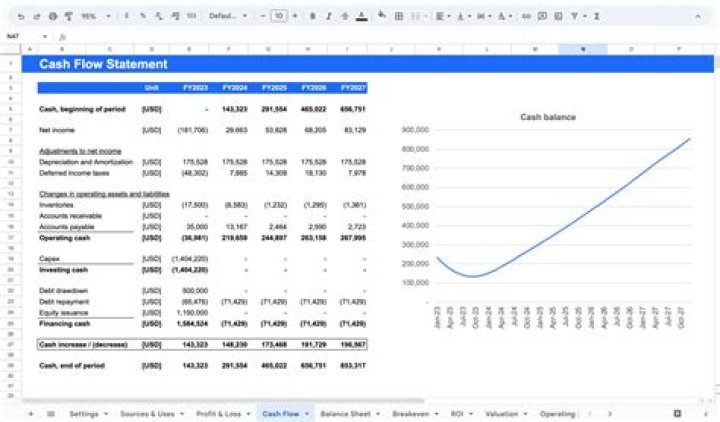Switch to the Settings sheet tab
The image size is (720, 422).
84,414
